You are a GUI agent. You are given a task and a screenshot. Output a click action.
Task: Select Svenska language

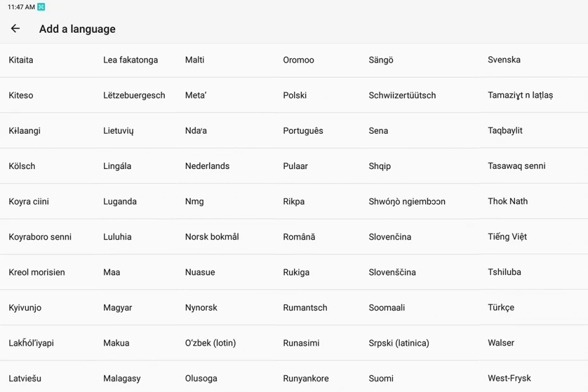504,60
